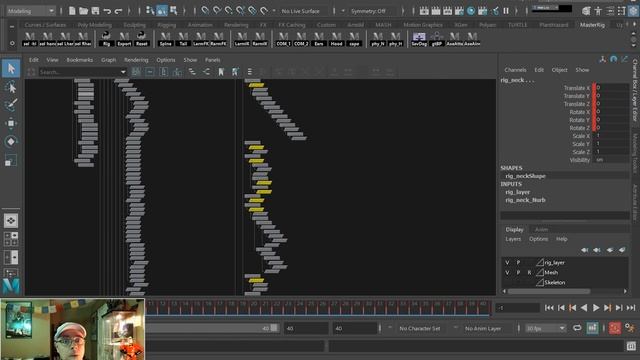Open the 30 fps frame rate dropdown
Viewport: 640px width, 360px height.
pos(546,328)
